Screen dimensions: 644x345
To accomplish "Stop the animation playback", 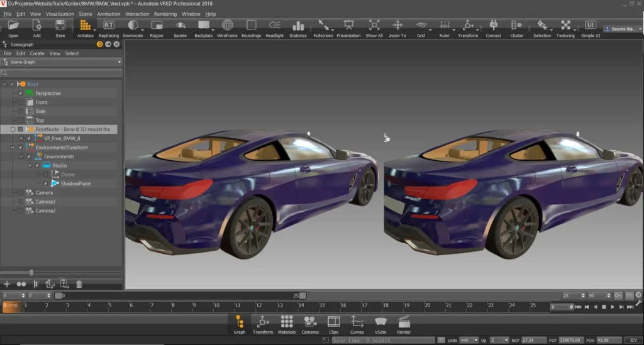I will click(x=604, y=307).
